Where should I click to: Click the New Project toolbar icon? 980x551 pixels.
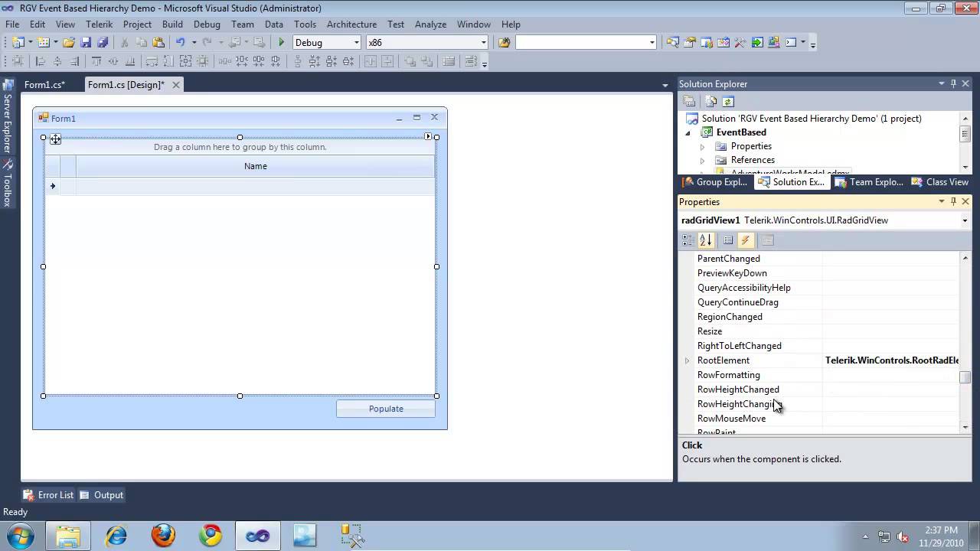click(x=18, y=43)
